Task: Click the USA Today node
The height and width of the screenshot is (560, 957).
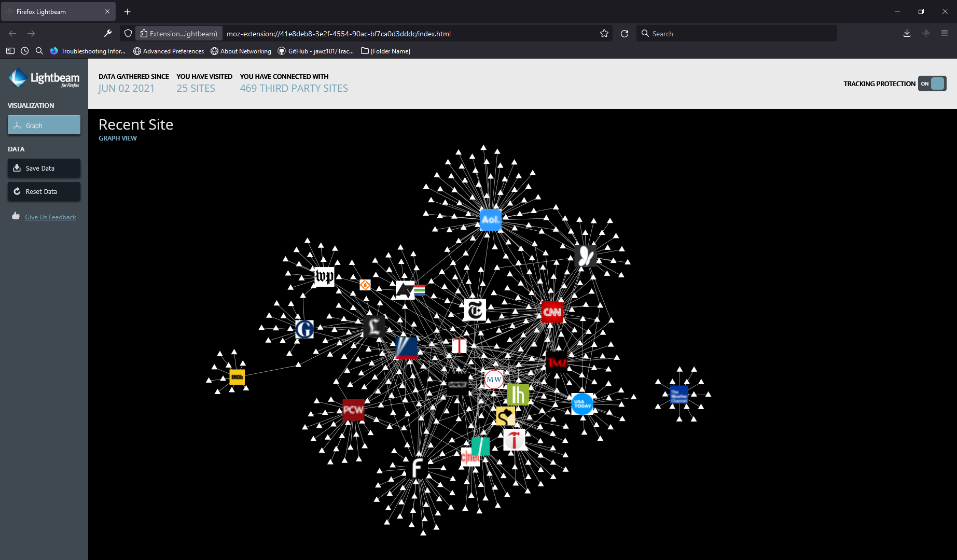Action: pyautogui.click(x=582, y=404)
